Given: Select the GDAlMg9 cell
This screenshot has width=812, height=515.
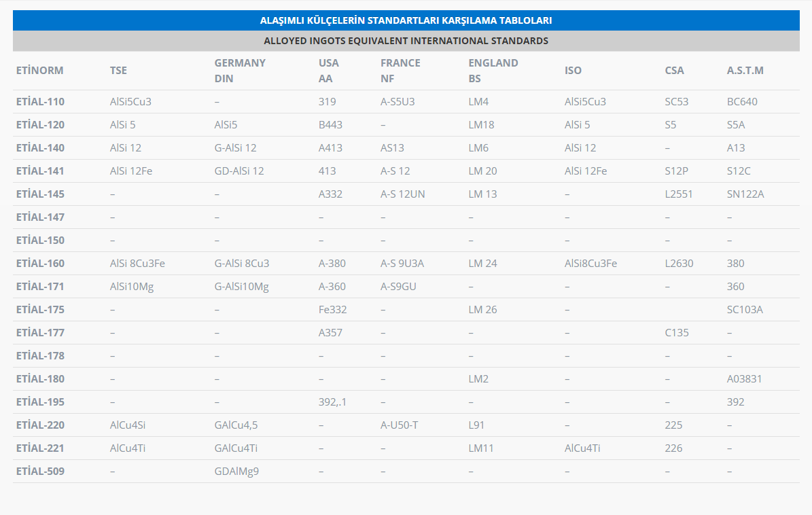Looking at the screenshot, I should pos(236,472).
